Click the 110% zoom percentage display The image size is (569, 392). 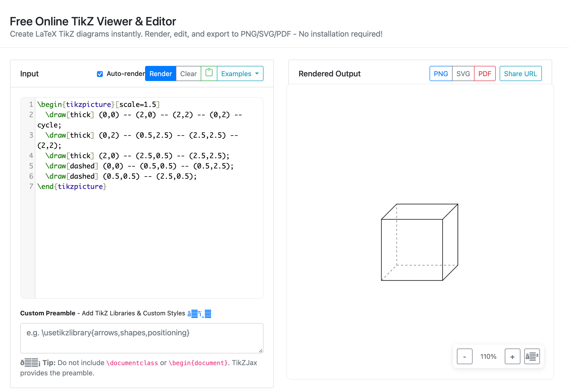488,356
